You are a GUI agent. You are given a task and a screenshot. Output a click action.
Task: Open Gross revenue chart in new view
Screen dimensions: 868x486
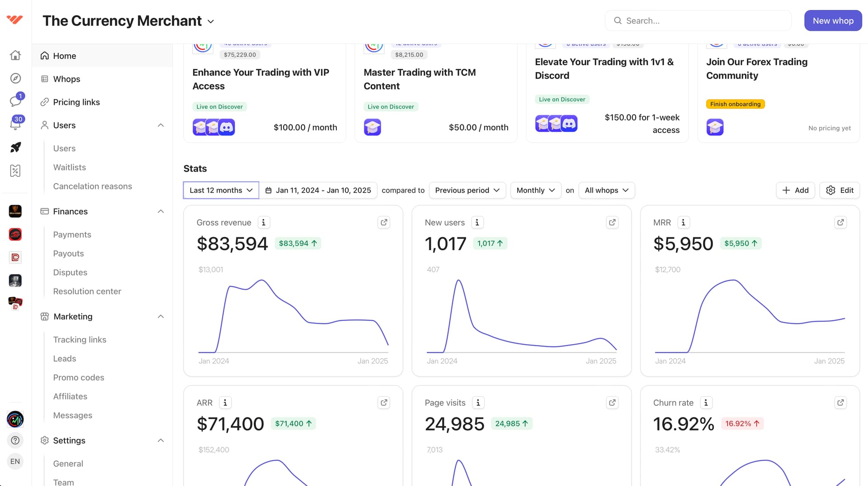point(384,222)
